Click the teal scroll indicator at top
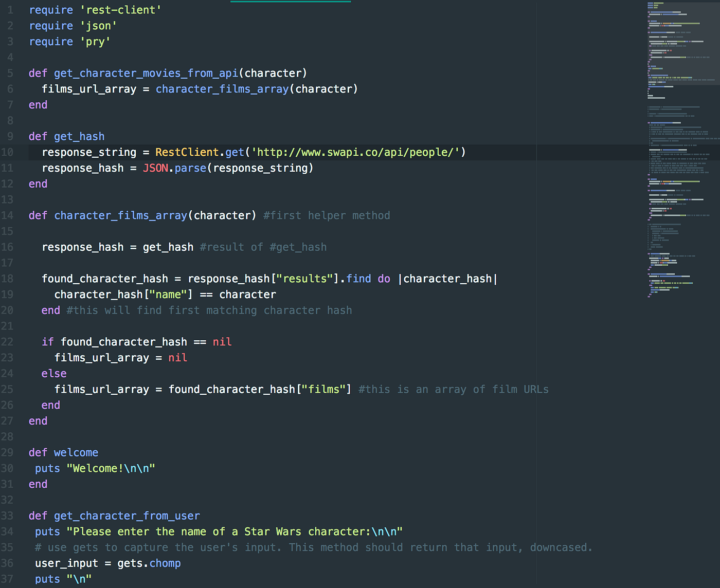The image size is (720, 588). point(290,2)
